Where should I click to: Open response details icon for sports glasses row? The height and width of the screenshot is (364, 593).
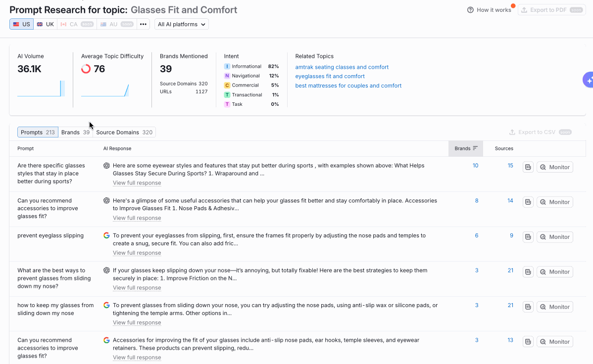[528, 167]
